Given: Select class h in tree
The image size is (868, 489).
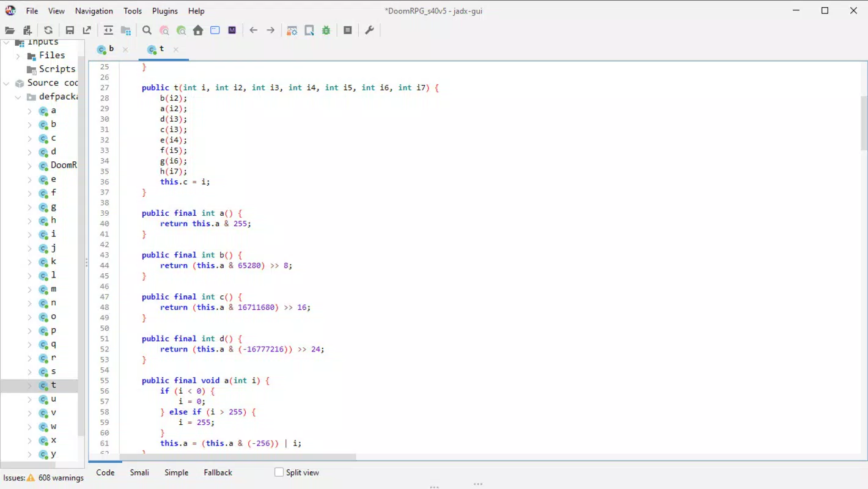Looking at the screenshot, I should click(x=53, y=221).
